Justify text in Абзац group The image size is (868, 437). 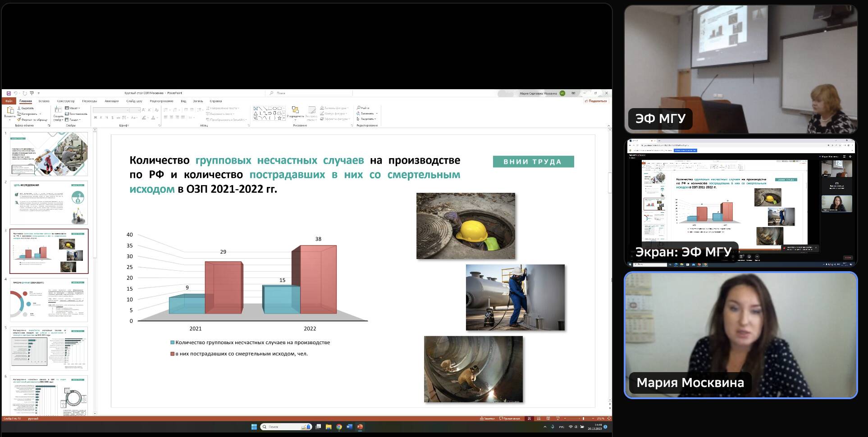(183, 117)
